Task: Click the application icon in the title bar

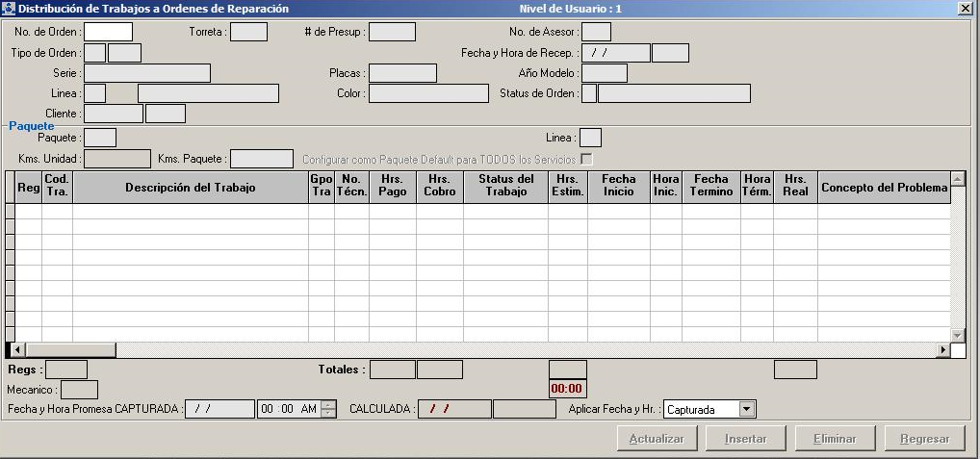Action: click(x=9, y=9)
